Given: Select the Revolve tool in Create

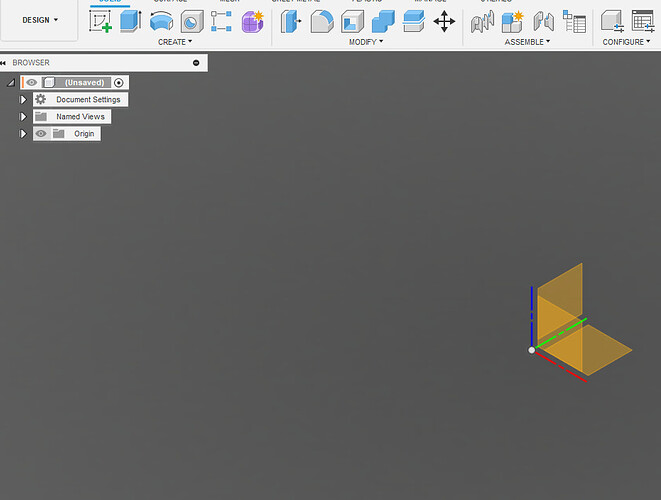Looking at the screenshot, I should click(161, 21).
